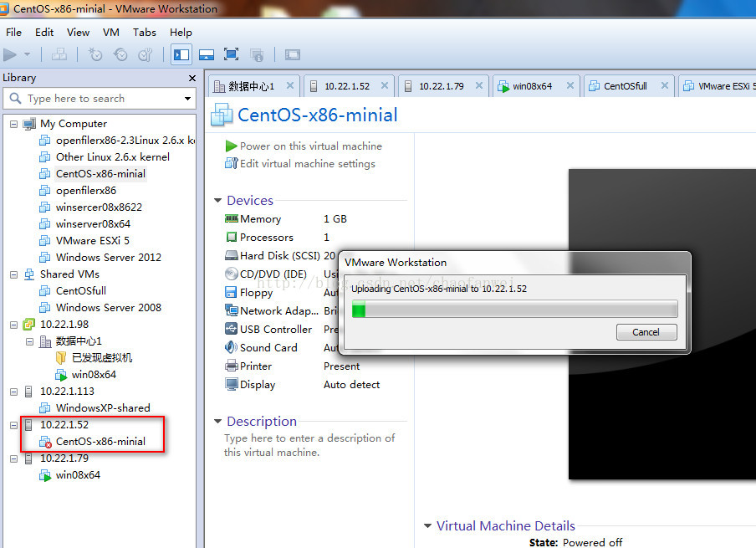Select openfilerx86 VM in Library
756x548 pixels.
click(78, 191)
